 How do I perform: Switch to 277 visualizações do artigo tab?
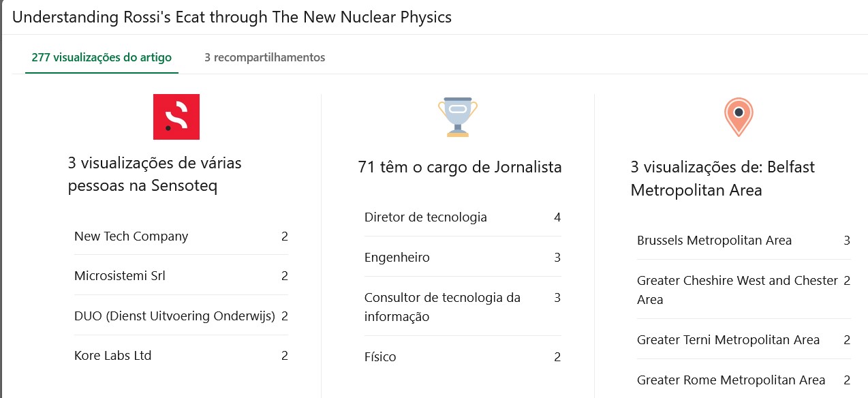tap(102, 57)
